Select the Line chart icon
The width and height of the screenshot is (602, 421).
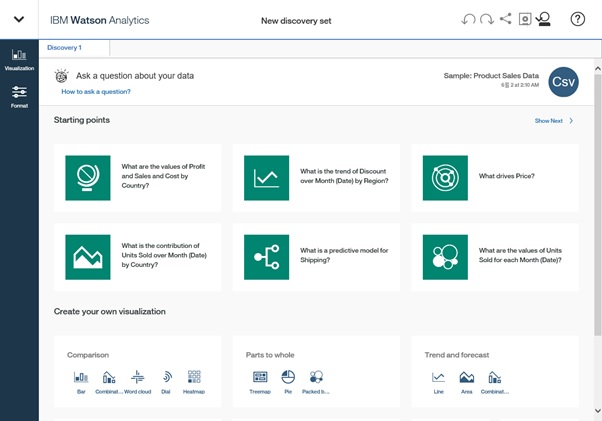click(438, 377)
